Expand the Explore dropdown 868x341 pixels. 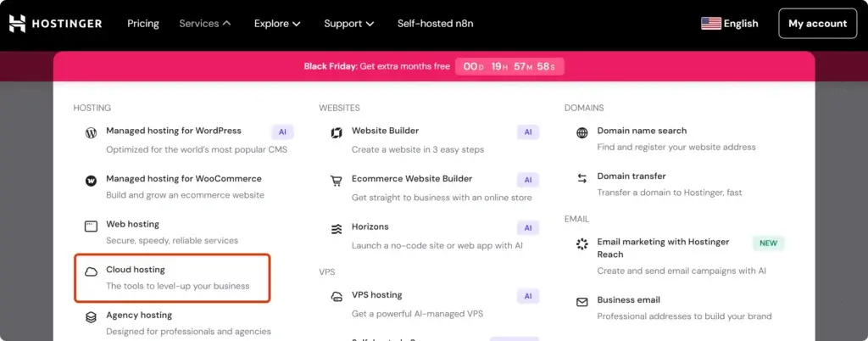pos(277,24)
